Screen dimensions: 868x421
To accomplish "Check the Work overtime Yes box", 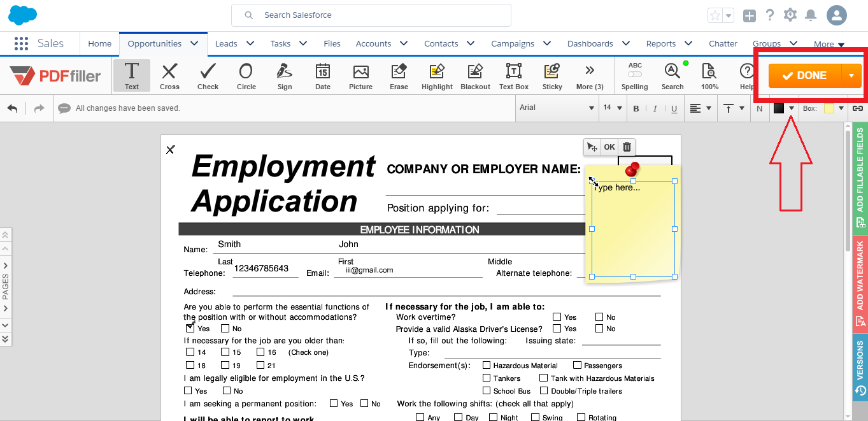I will [x=557, y=317].
